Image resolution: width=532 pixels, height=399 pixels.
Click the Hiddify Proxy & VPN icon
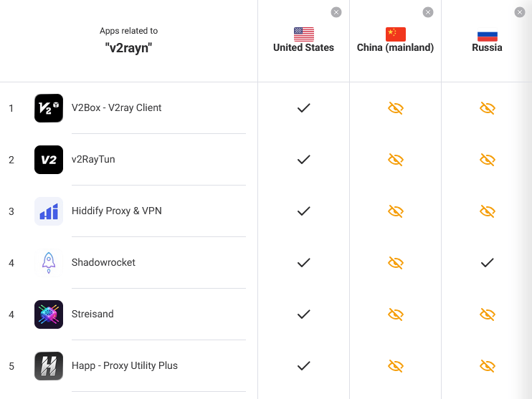pyautogui.click(x=49, y=211)
